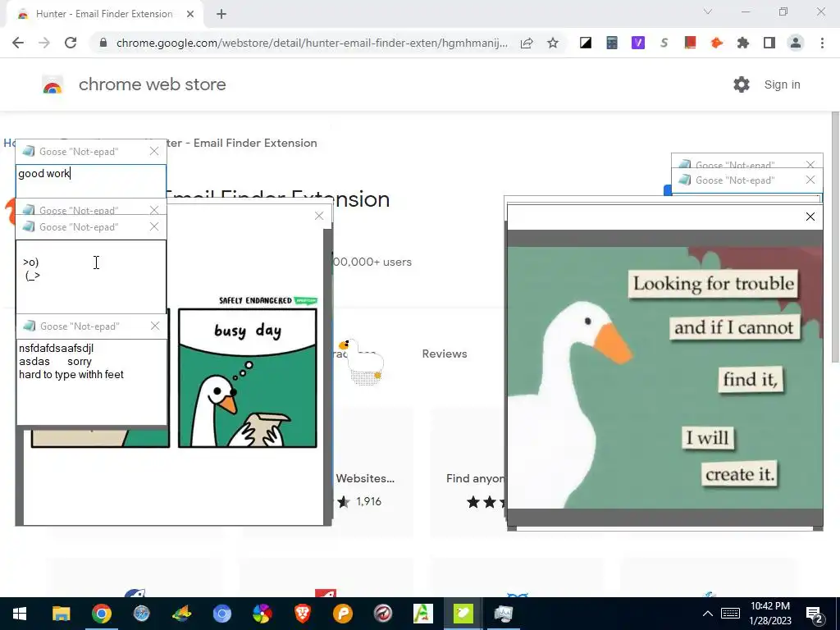Click the page vertical scrollbar
The height and width of the screenshot is (630, 840).
pos(834,237)
